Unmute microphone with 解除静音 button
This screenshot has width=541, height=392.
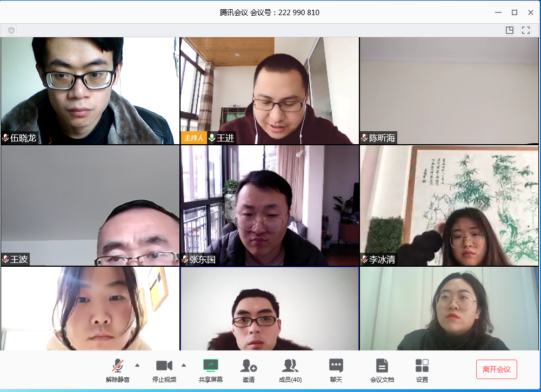118,370
